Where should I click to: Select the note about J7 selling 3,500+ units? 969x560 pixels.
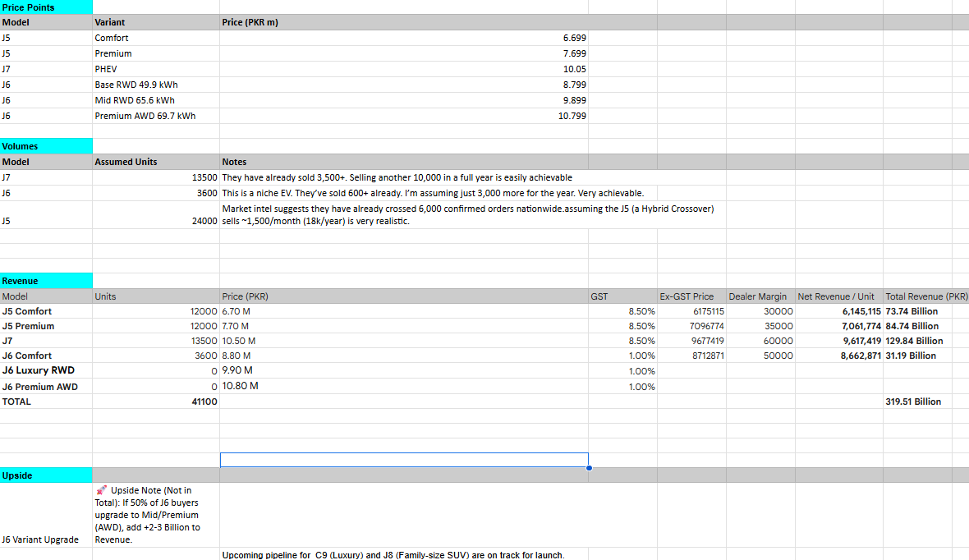pos(402,177)
